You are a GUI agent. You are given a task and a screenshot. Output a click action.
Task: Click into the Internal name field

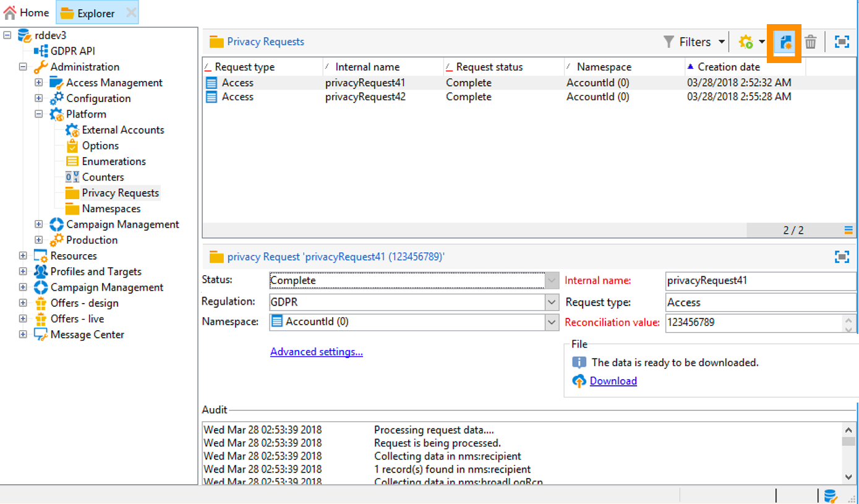[761, 281]
